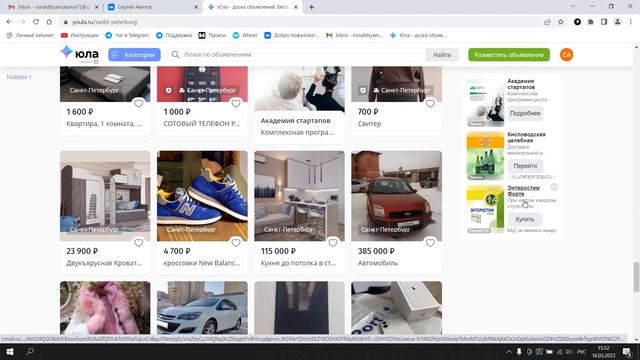Image resolution: width=640 pixels, height=360 pixels.
Task: Switch to the Inbox Gmail browser tab
Action: 53,7
